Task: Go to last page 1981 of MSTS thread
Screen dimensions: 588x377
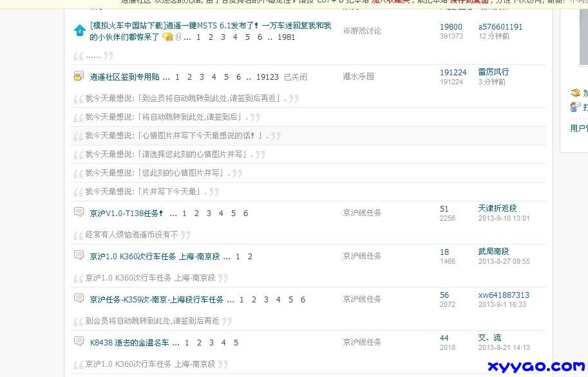Action: (x=286, y=37)
